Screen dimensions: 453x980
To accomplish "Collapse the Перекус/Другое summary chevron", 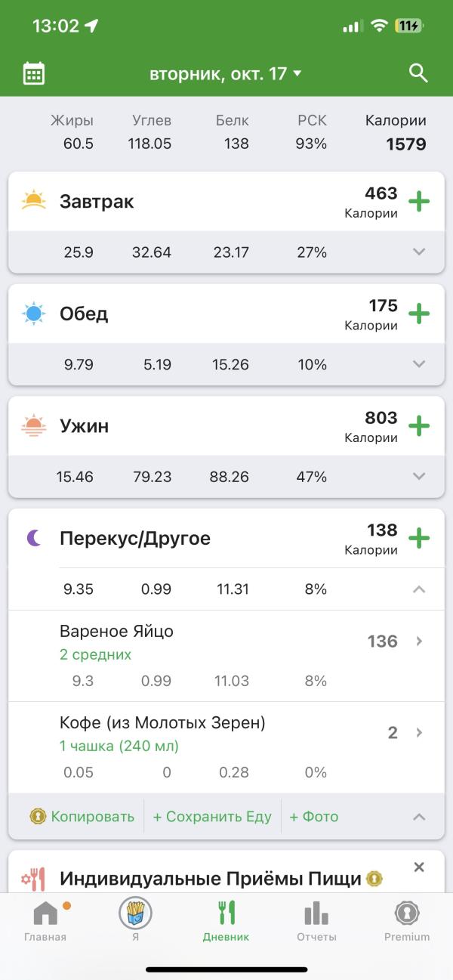I will pyautogui.click(x=420, y=589).
